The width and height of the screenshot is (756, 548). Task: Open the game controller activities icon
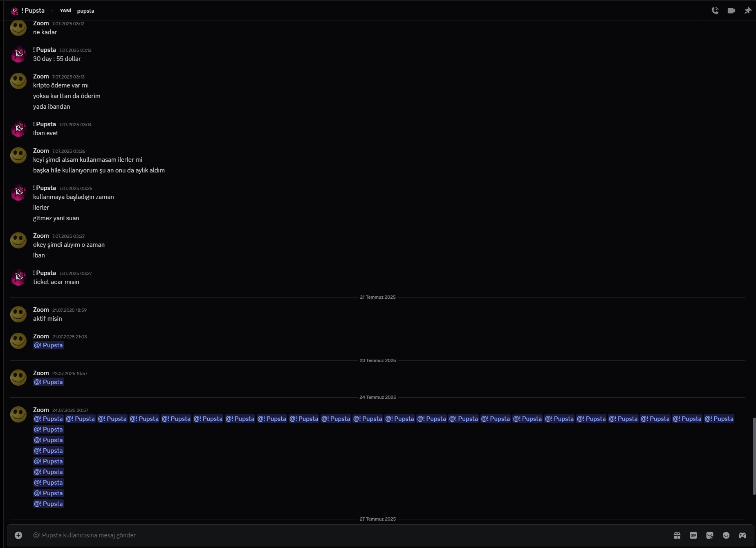point(743,535)
